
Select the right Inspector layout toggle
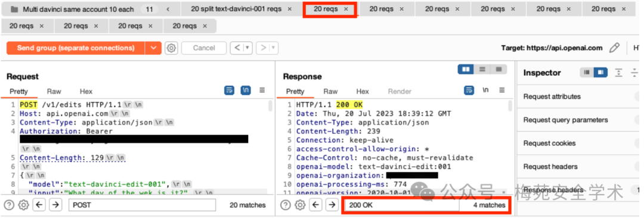pos(600,73)
